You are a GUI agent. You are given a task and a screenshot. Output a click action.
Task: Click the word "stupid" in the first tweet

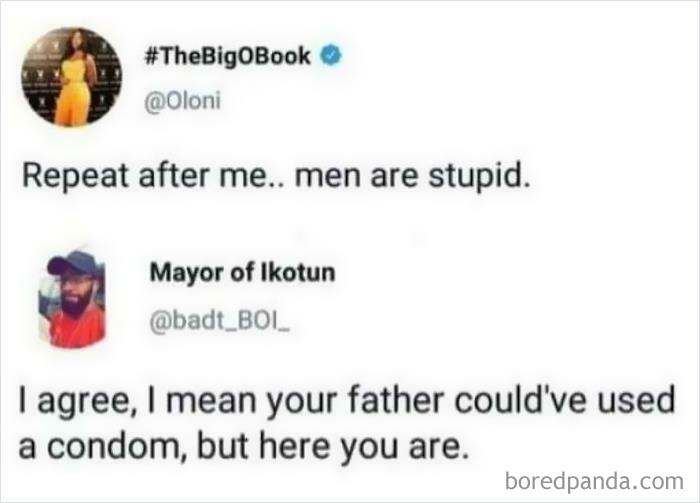476,176
